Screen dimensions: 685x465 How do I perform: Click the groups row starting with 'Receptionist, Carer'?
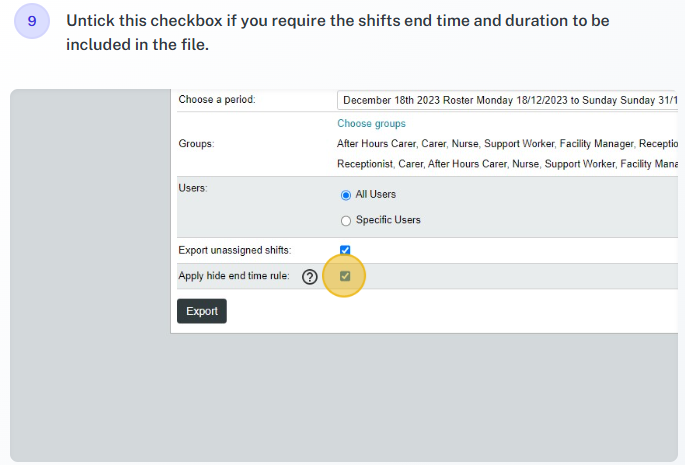pyautogui.click(x=507, y=164)
